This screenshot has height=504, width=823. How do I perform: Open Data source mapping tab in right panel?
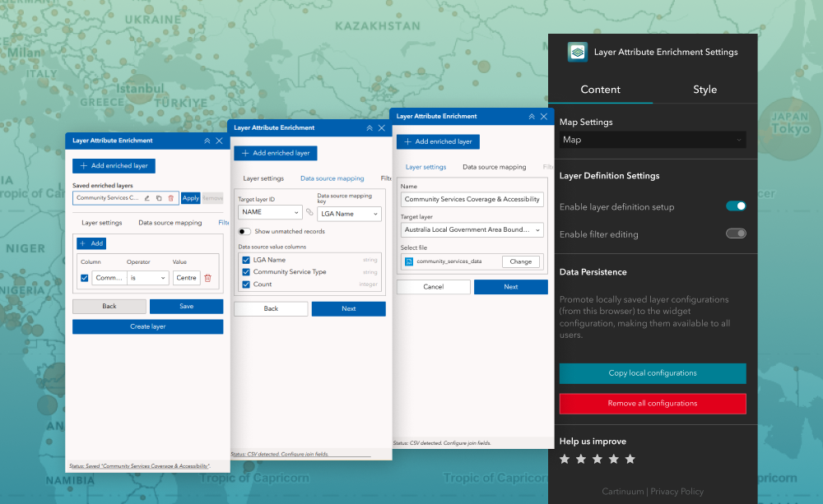pos(494,167)
